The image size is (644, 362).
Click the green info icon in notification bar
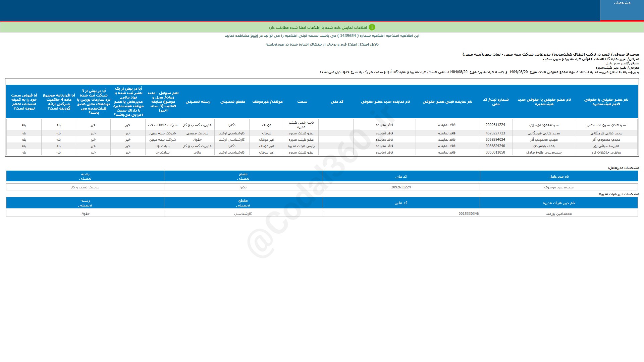[x=372, y=27]
